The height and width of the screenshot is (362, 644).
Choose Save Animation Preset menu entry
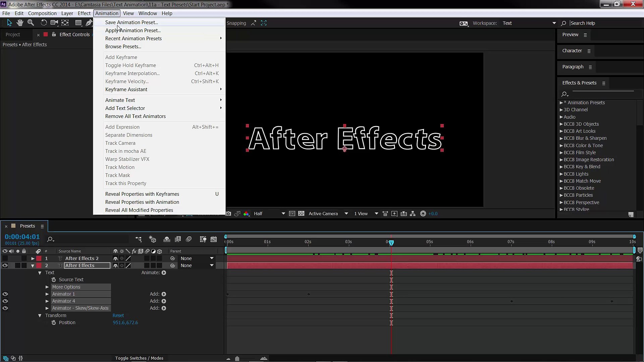click(131, 22)
